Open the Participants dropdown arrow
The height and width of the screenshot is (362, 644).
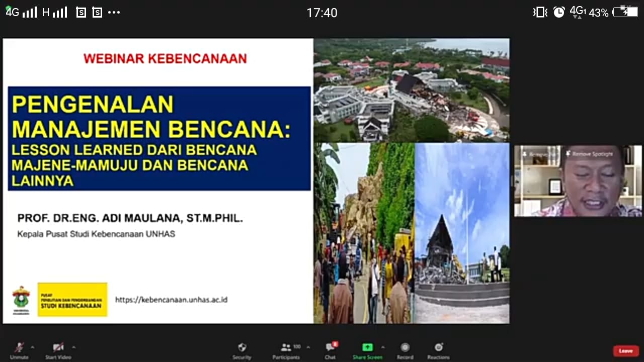point(307,346)
